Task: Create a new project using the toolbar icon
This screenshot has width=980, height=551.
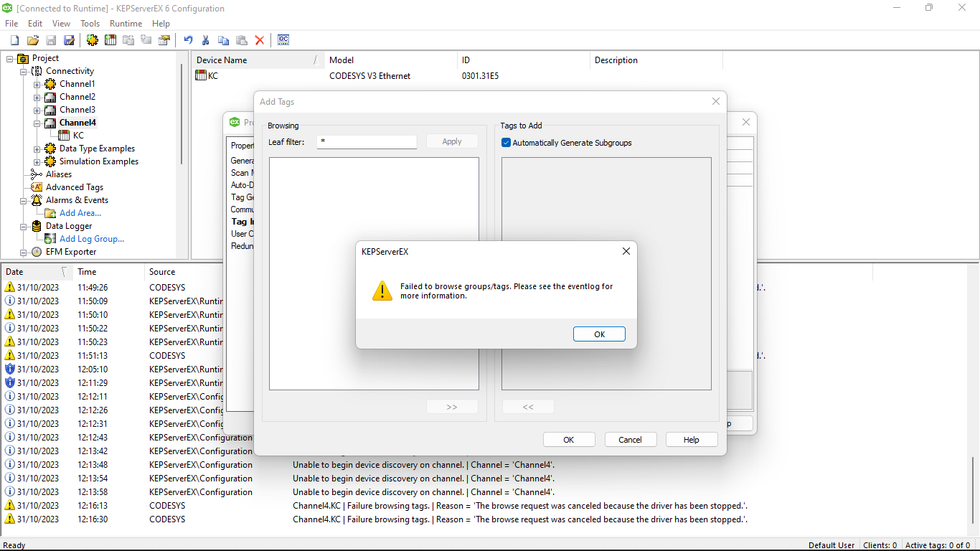Action: [x=14, y=40]
